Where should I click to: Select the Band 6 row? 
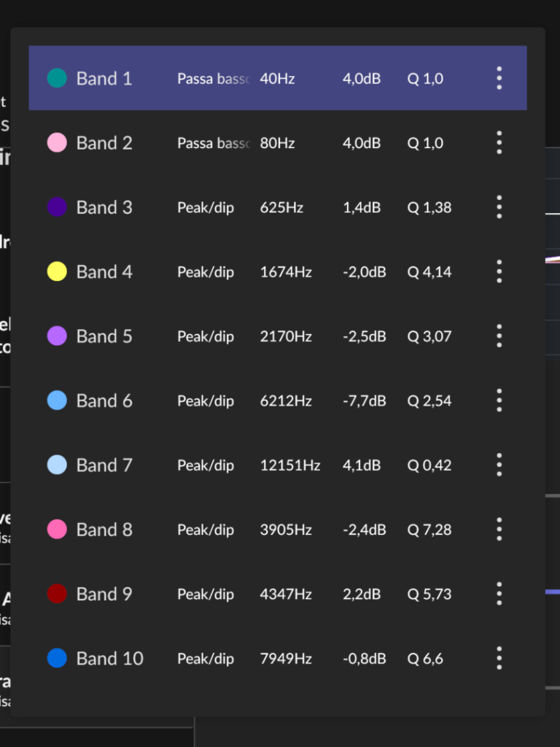pos(278,400)
